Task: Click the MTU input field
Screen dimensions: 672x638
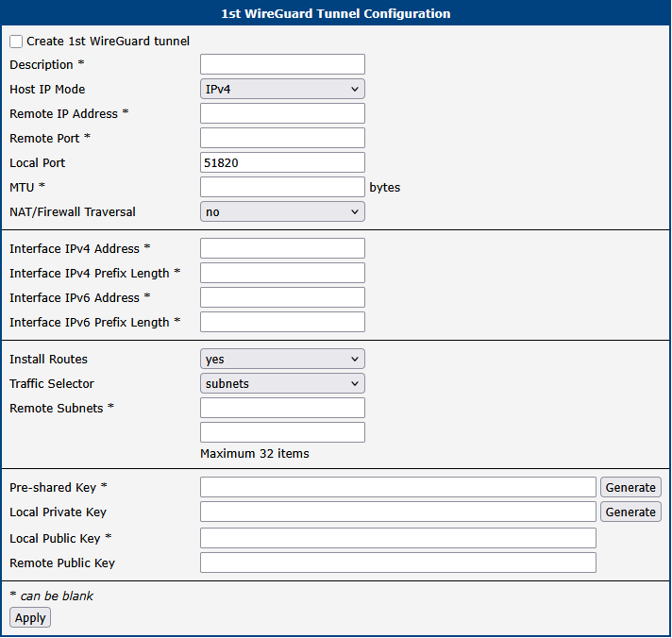Action: pyautogui.click(x=282, y=187)
